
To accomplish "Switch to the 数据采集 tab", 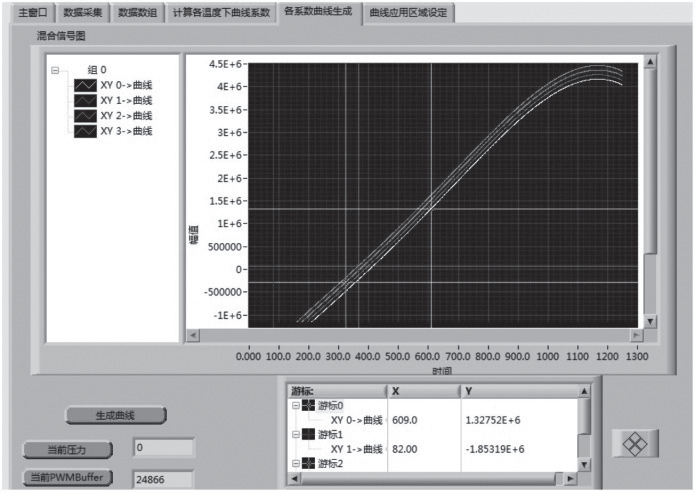I will tap(82, 13).
